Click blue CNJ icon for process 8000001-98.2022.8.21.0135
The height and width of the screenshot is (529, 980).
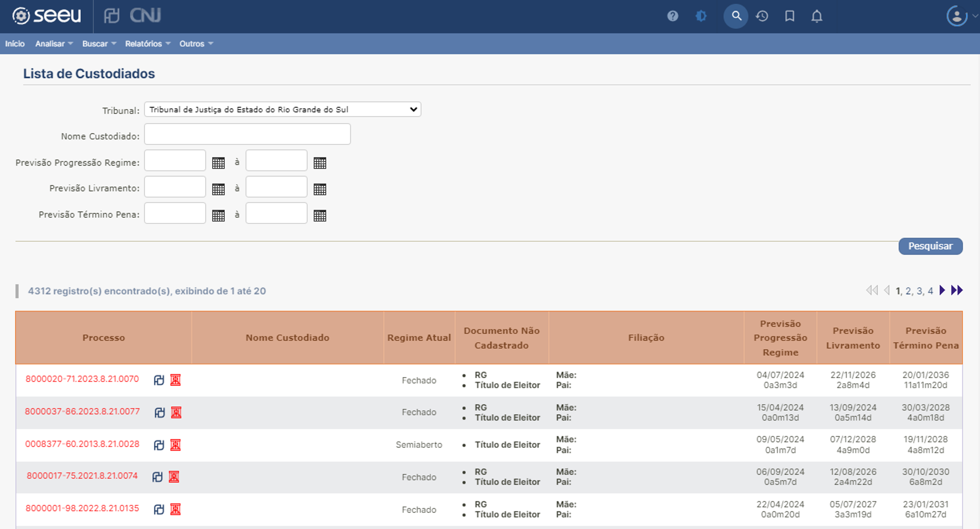(x=159, y=509)
